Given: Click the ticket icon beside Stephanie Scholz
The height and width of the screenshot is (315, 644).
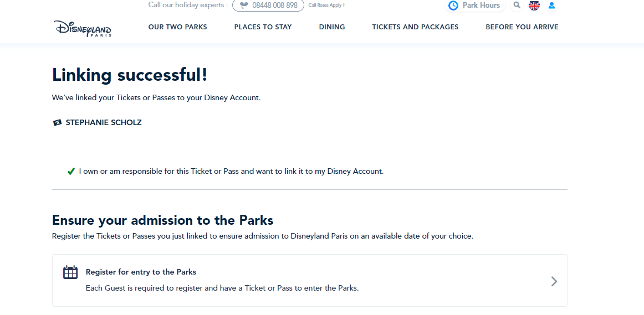Looking at the screenshot, I should point(58,123).
